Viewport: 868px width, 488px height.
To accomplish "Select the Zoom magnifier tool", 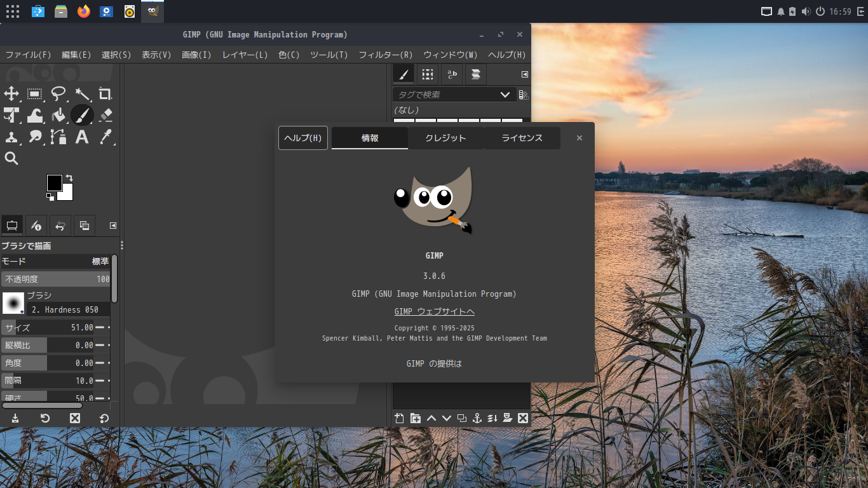I will [x=11, y=158].
